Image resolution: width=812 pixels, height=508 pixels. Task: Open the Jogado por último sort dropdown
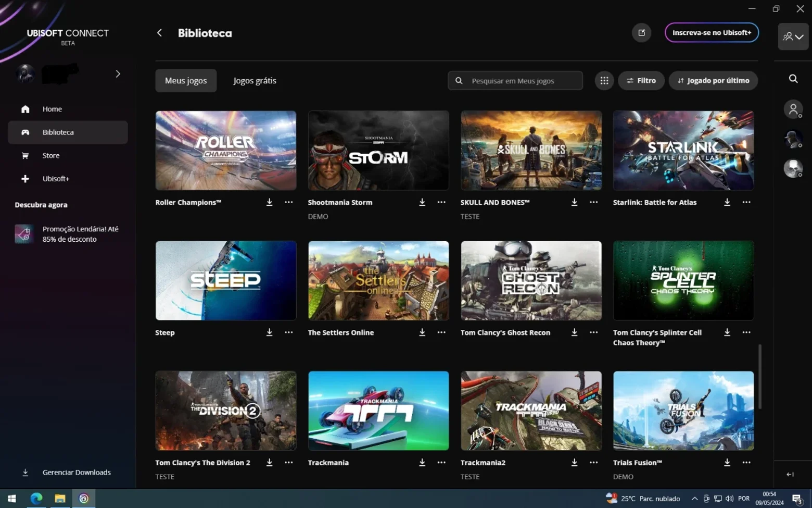click(713, 81)
